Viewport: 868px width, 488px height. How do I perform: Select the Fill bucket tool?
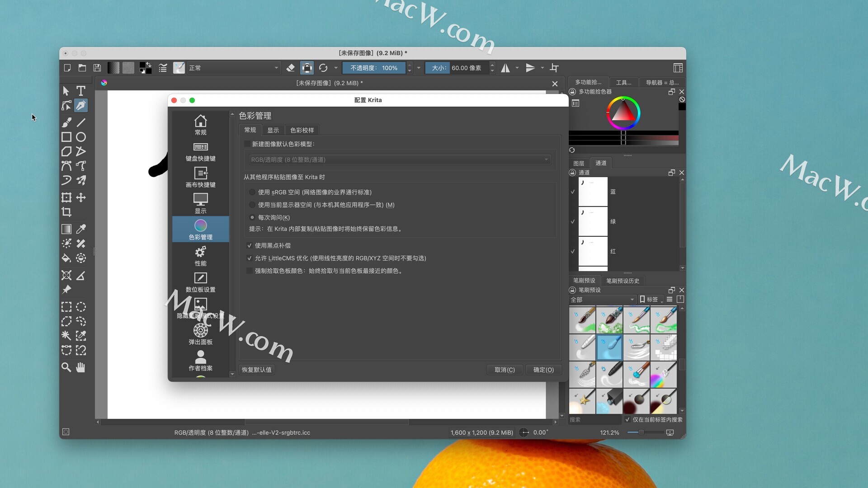(x=66, y=258)
